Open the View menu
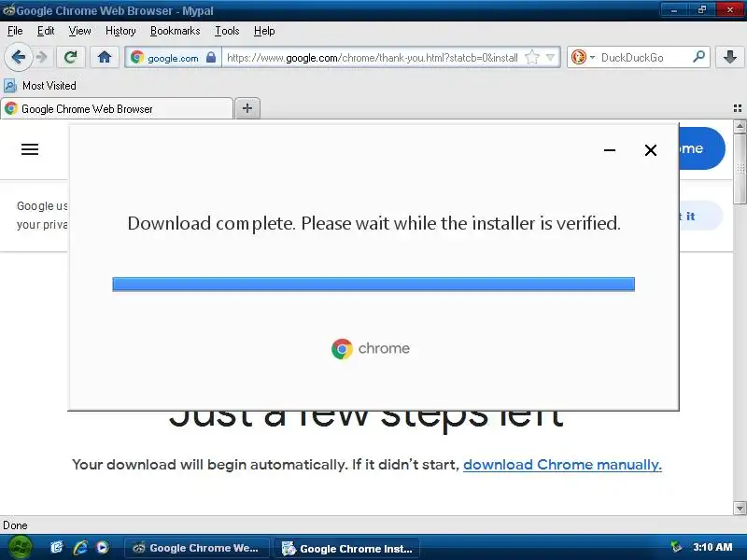This screenshot has width=747, height=560. (79, 31)
